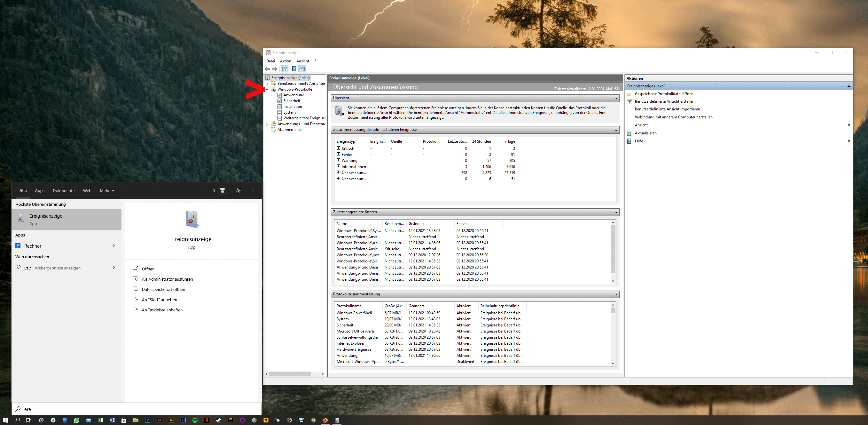
Task: Click Gespeicherte Protokolldatei öffnen link
Action: (x=665, y=94)
